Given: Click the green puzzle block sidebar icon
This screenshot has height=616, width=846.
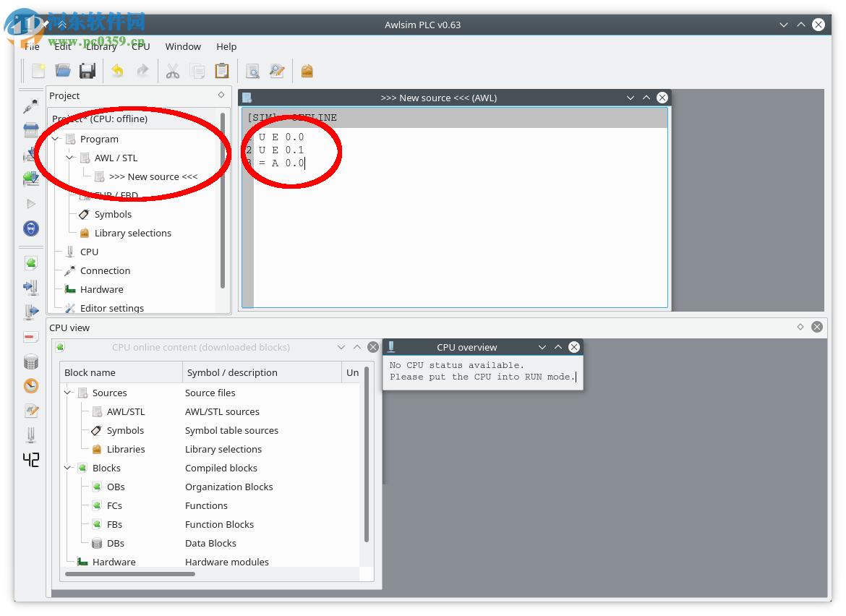Looking at the screenshot, I should click(x=31, y=263).
